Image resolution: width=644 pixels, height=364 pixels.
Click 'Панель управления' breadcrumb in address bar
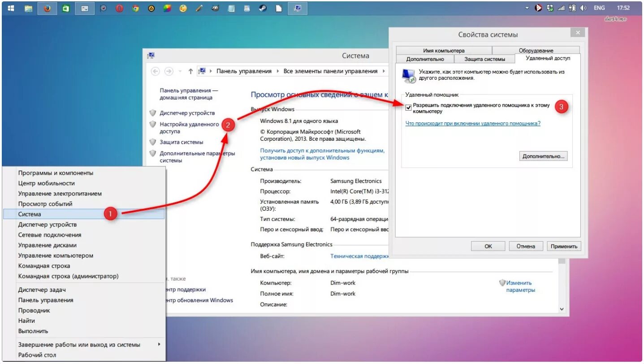(244, 71)
